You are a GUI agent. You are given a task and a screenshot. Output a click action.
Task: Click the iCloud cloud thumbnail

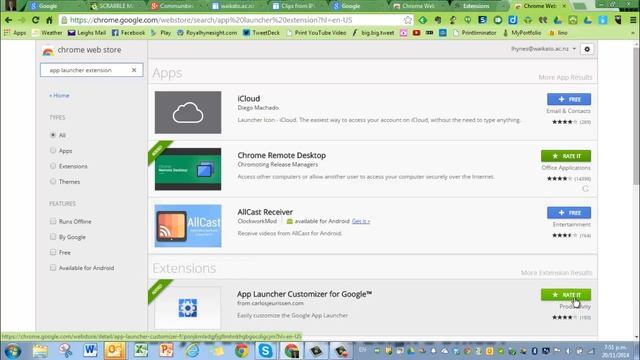[x=188, y=112]
